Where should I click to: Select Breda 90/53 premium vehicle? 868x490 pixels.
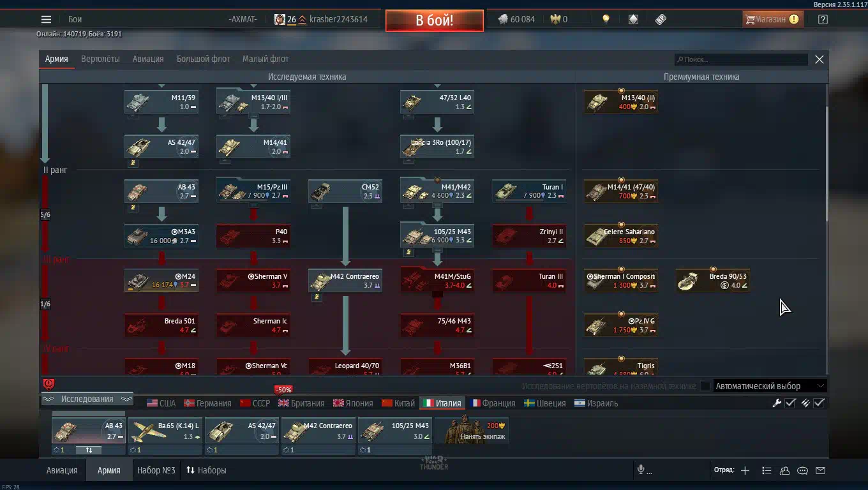713,281
